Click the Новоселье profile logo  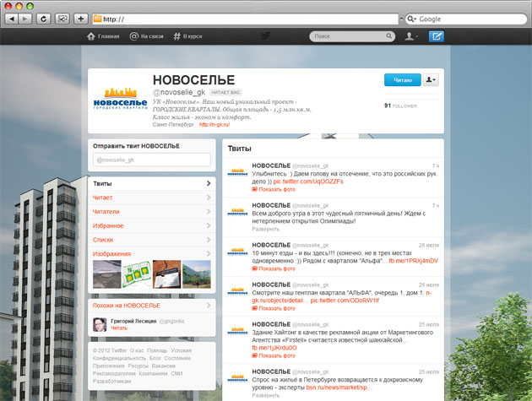coord(121,99)
